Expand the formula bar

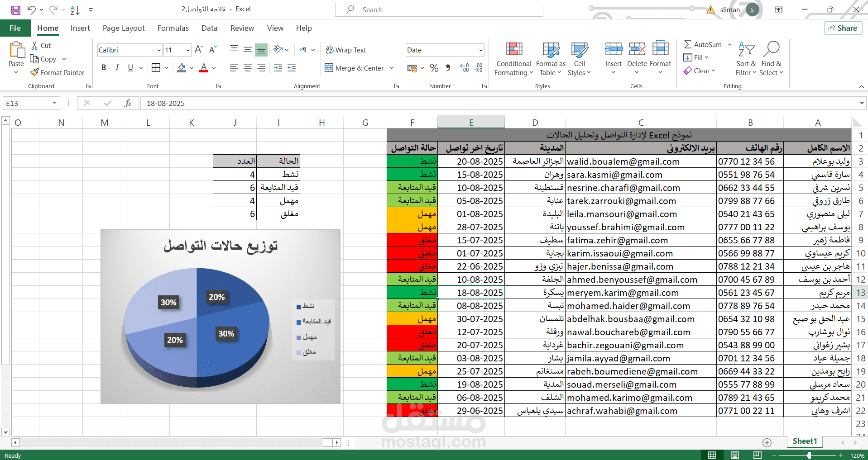(x=862, y=104)
